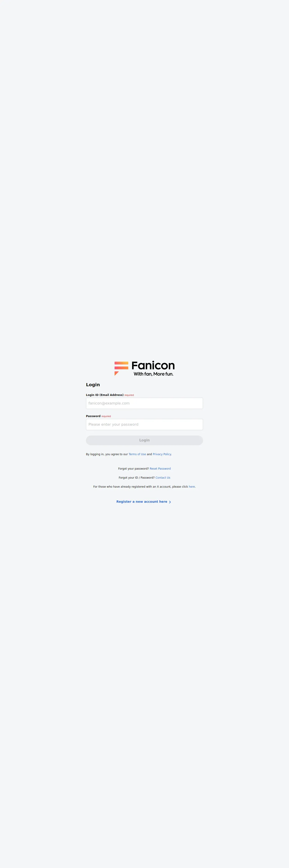
Task: Click the Login ID (Email Address) label
Action: click(x=105, y=395)
